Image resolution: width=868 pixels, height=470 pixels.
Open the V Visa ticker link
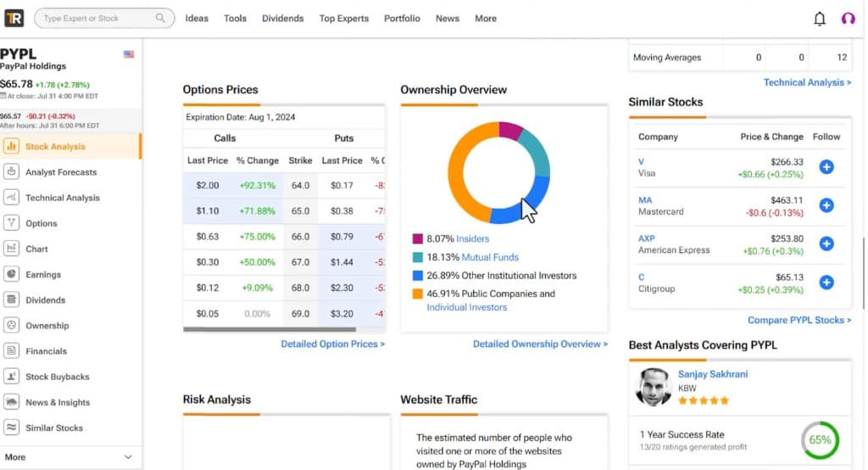click(x=641, y=162)
